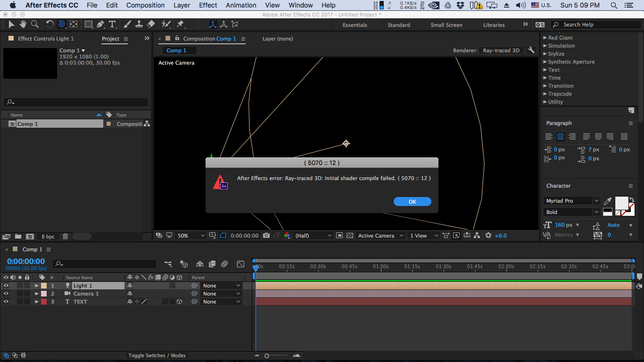Image resolution: width=644 pixels, height=362 pixels.
Task: Show channel and color management settings
Action: point(287,236)
